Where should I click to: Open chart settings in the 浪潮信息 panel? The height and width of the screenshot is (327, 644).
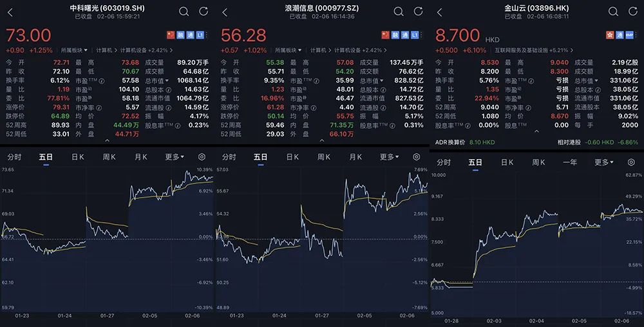(417, 157)
